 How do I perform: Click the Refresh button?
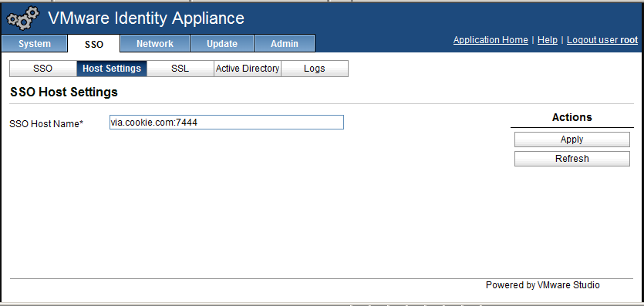(x=572, y=159)
